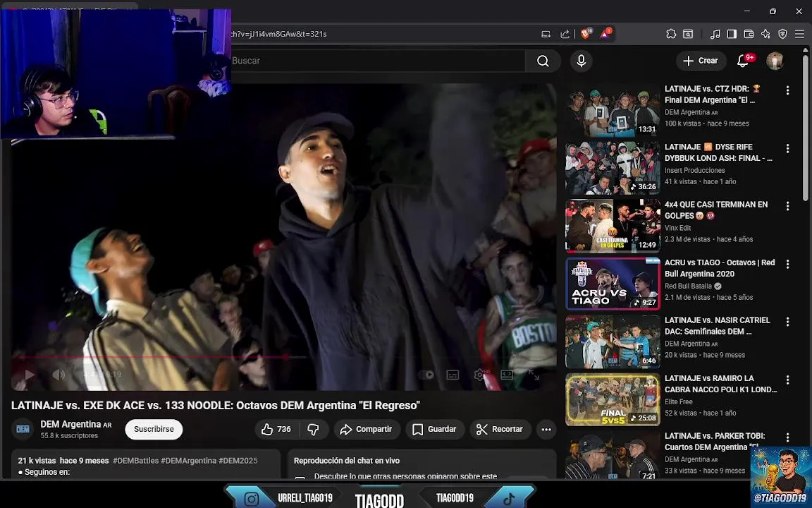Open more actions ellipsis below video
812x508 pixels.
tap(546, 429)
